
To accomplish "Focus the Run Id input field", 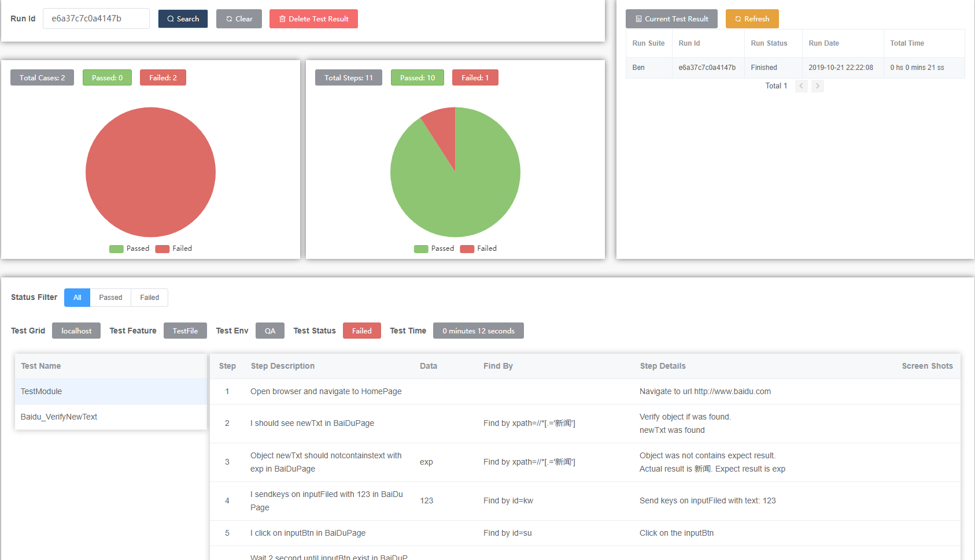I will [96, 18].
